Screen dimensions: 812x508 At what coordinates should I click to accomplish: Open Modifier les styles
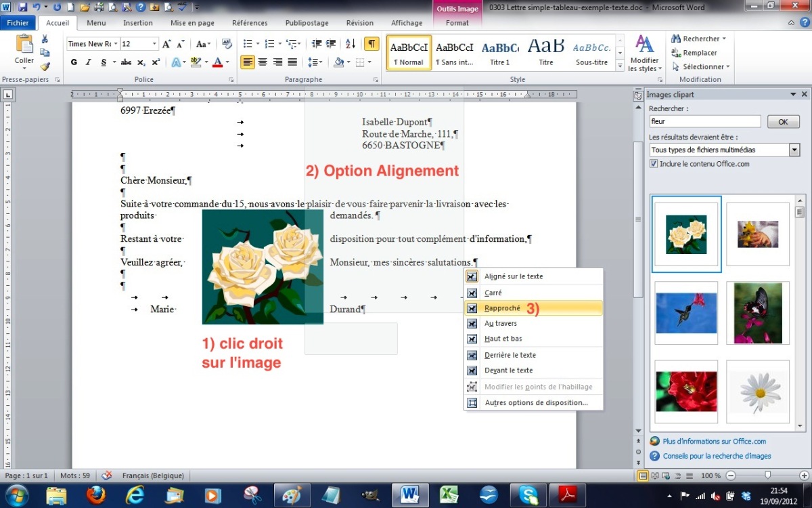point(644,54)
